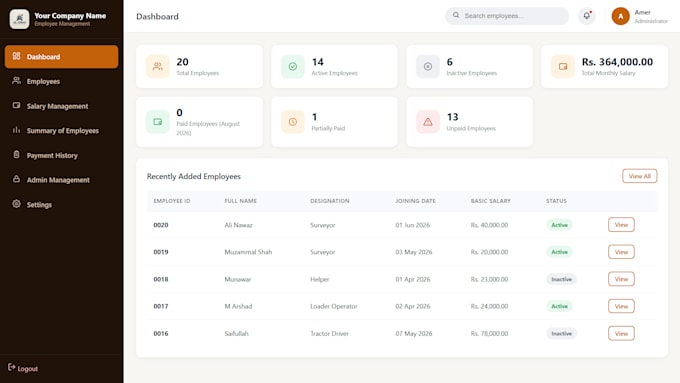Open Summary of Employees
This screenshot has width=680, height=383.
[x=62, y=131]
